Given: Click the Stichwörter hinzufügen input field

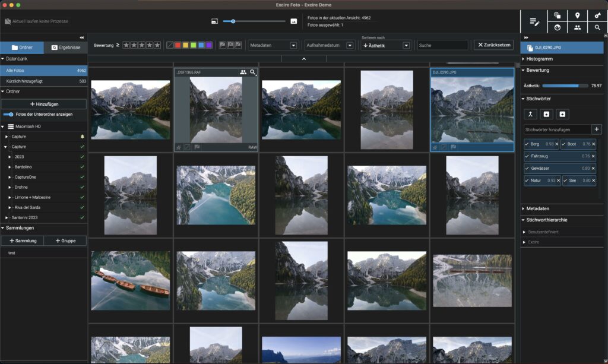Looking at the screenshot, I should coord(557,129).
